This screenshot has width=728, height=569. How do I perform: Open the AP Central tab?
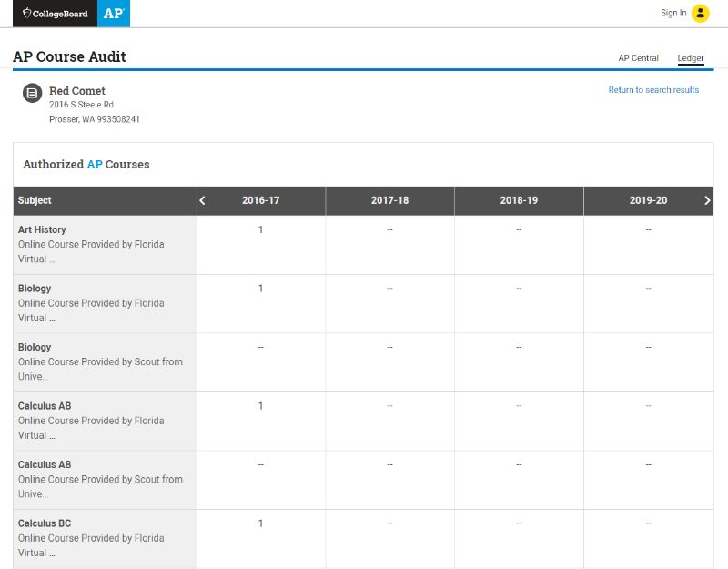(x=638, y=58)
